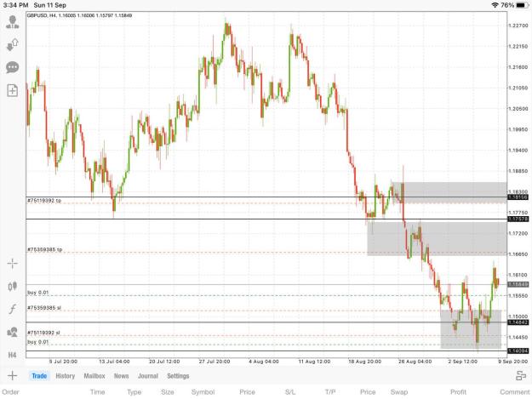Image resolution: width=532 pixels, height=399 pixels.
Task: Click the 27 Jul 20:00 time label
Action: tap(215, 362)
